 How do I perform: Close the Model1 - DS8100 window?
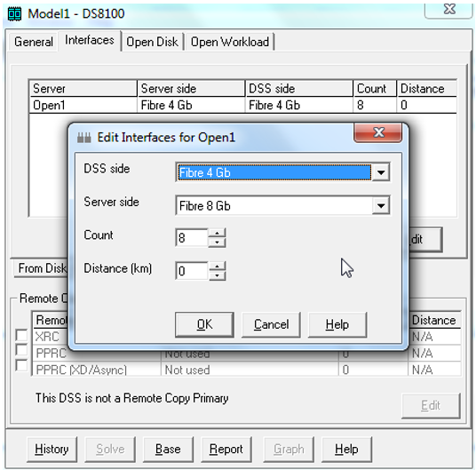pyautogui.click(x=448, y=10)
